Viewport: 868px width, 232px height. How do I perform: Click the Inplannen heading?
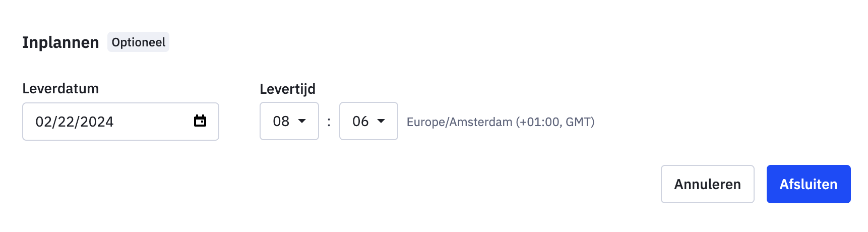click(x=60, y=42)
